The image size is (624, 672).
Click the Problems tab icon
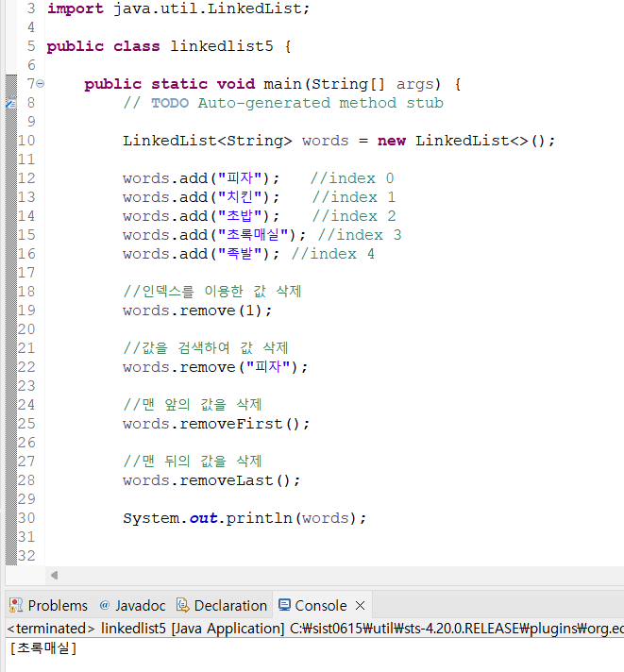16,605
